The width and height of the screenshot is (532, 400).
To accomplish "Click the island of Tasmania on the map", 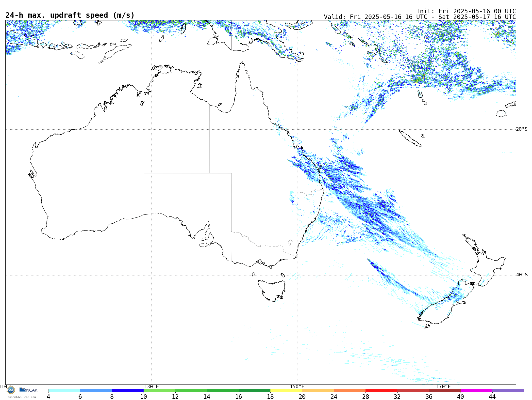I will point(271,290).
